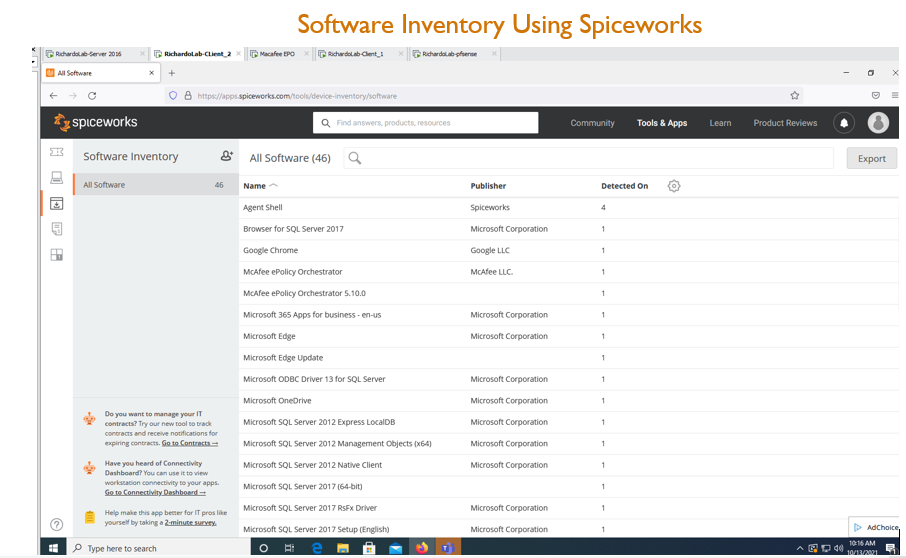
Task: Open the Microsoft OneDrive row
Action: coord(569,400)
